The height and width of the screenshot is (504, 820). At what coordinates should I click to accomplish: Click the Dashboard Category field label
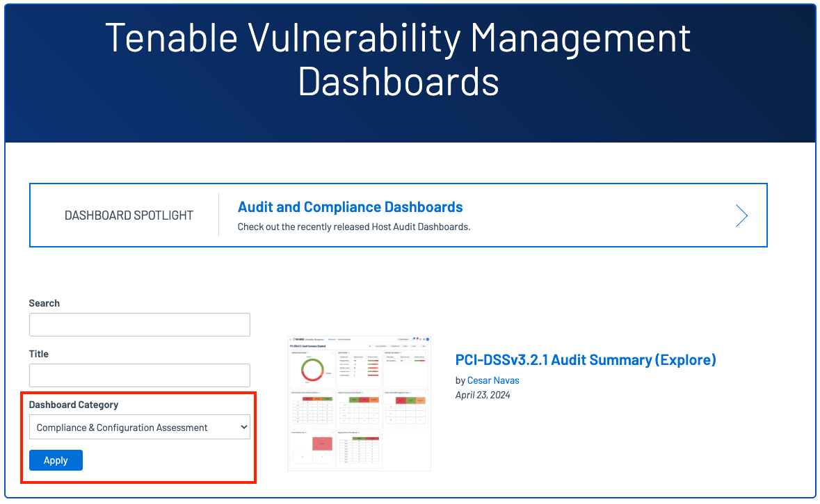(74, 405)
